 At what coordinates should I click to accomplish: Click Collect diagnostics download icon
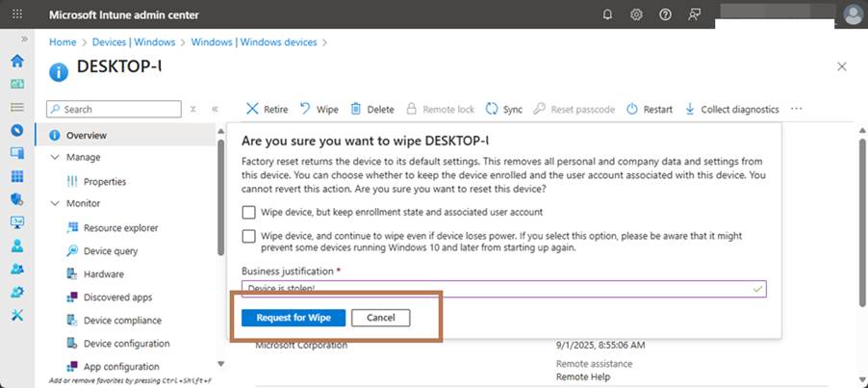pyautogui.click(x=690, y=110)
